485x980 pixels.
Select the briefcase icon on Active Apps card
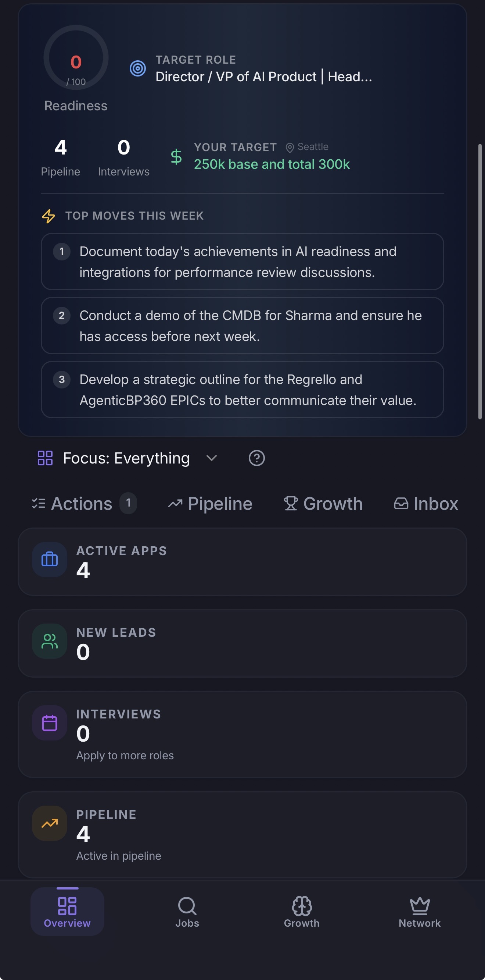point(49,559)
